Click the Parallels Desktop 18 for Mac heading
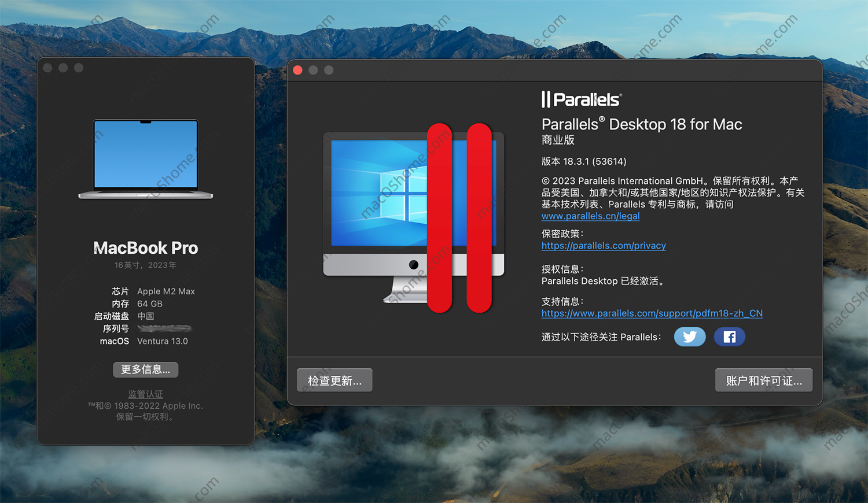868x503 pixels. (642, 124)
